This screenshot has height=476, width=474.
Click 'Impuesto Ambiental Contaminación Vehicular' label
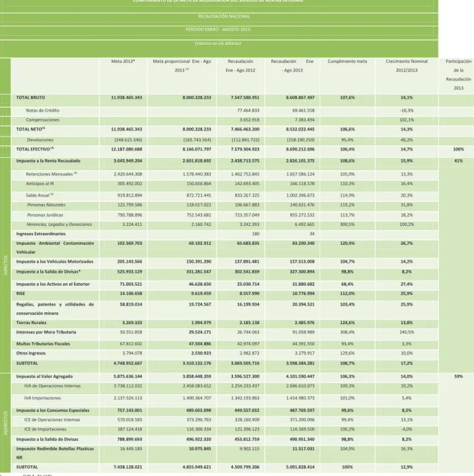tap(55, 247)
